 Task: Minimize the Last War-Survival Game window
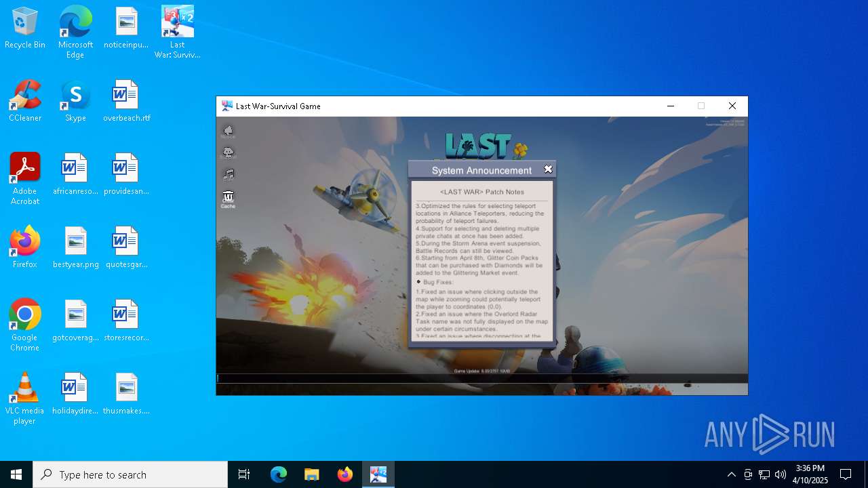[671, 106]
